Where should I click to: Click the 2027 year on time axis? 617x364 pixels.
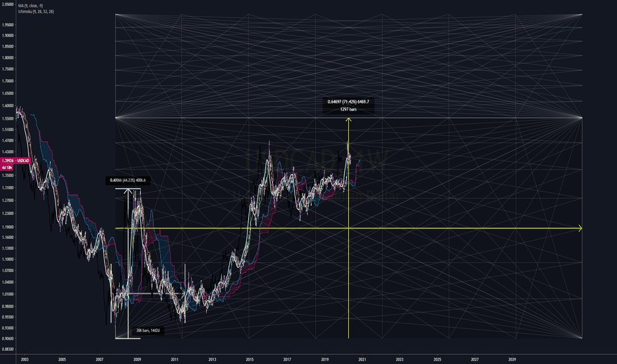[x=475, y=359]
